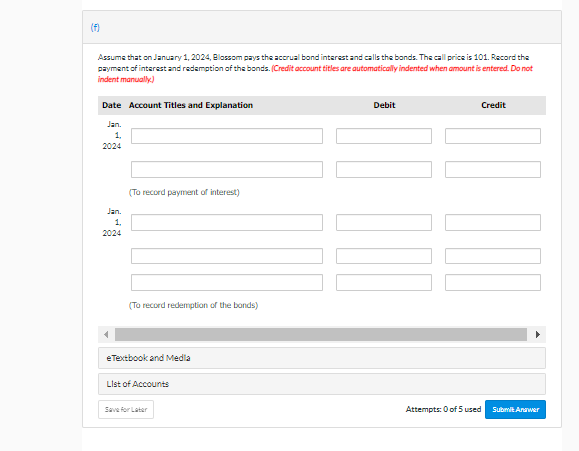The image size is (579, 451).
Task: Click account title field in second interest payment row
Action: (x=227, y=169)
